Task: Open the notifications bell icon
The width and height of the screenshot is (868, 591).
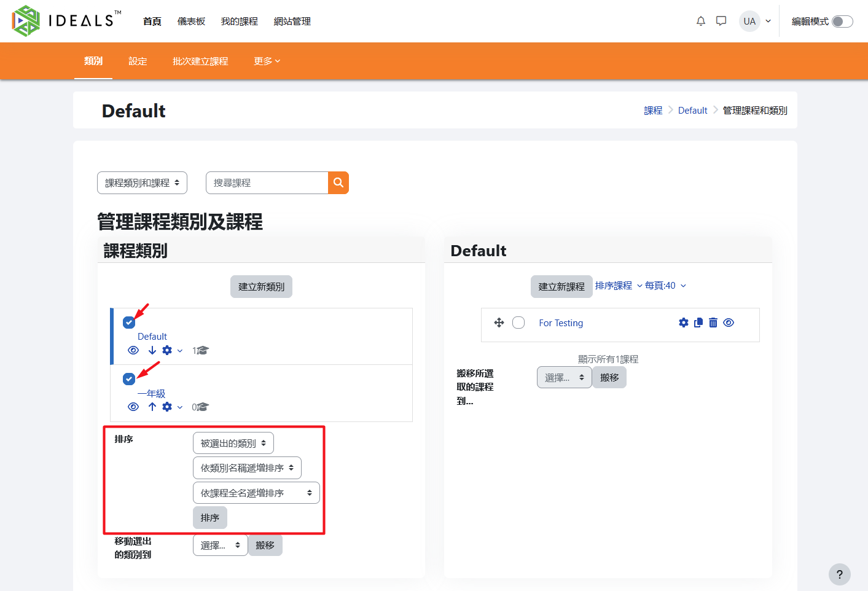Action: [x=700, y=22]
